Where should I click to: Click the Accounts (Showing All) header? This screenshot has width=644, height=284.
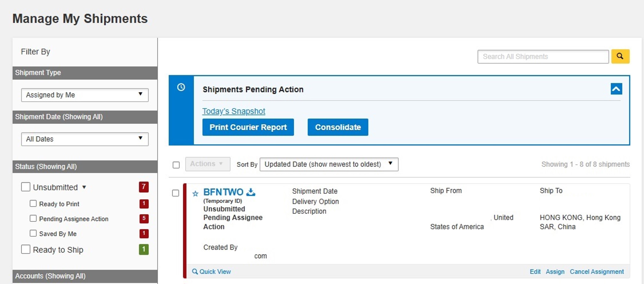[x=85, y=276]
